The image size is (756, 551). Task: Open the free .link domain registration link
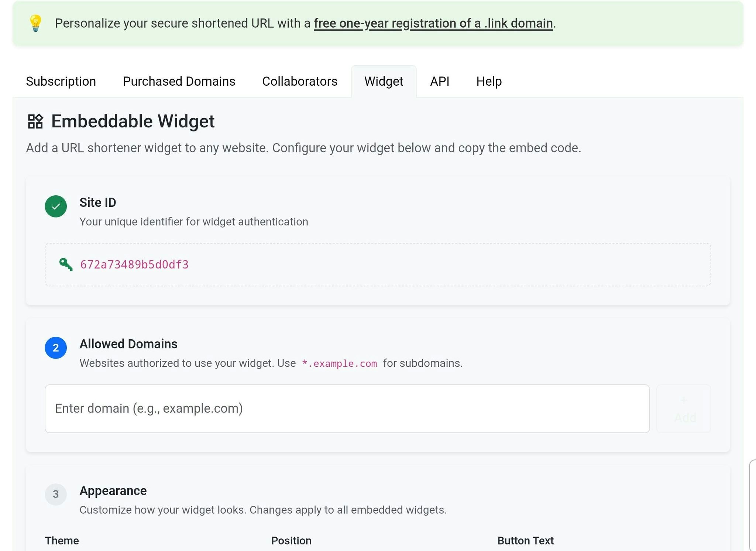point(434,23)
